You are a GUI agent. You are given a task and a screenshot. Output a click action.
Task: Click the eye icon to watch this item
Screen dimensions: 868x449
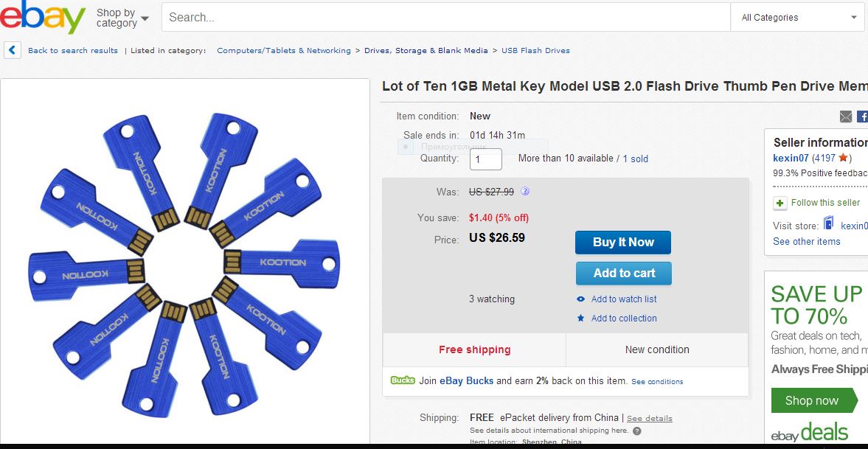(580, 299)
